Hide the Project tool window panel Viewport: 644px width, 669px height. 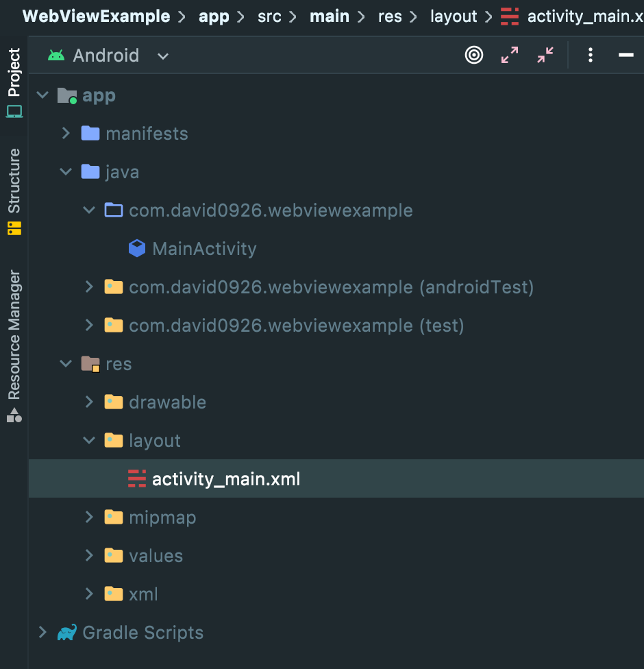coord(626,56)
